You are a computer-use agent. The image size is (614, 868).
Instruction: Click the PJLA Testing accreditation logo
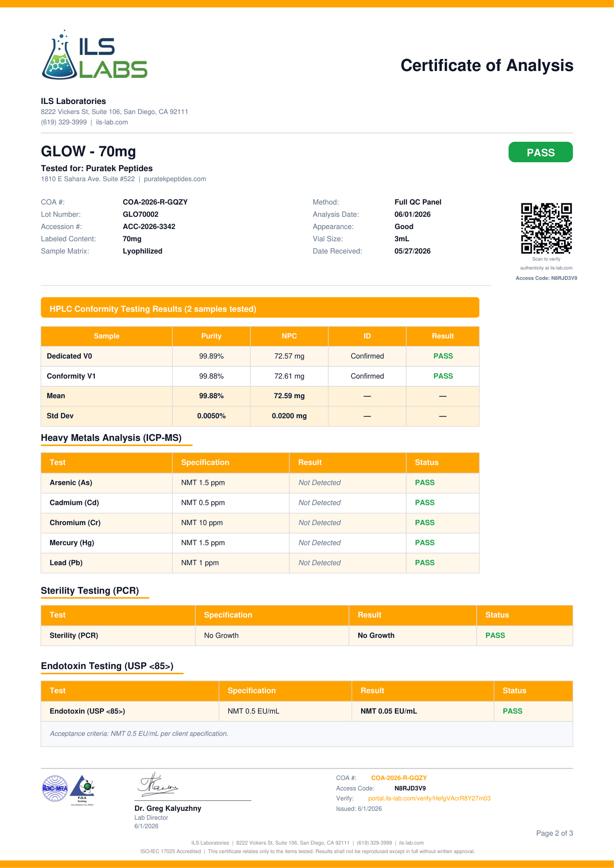click(83, 790)
